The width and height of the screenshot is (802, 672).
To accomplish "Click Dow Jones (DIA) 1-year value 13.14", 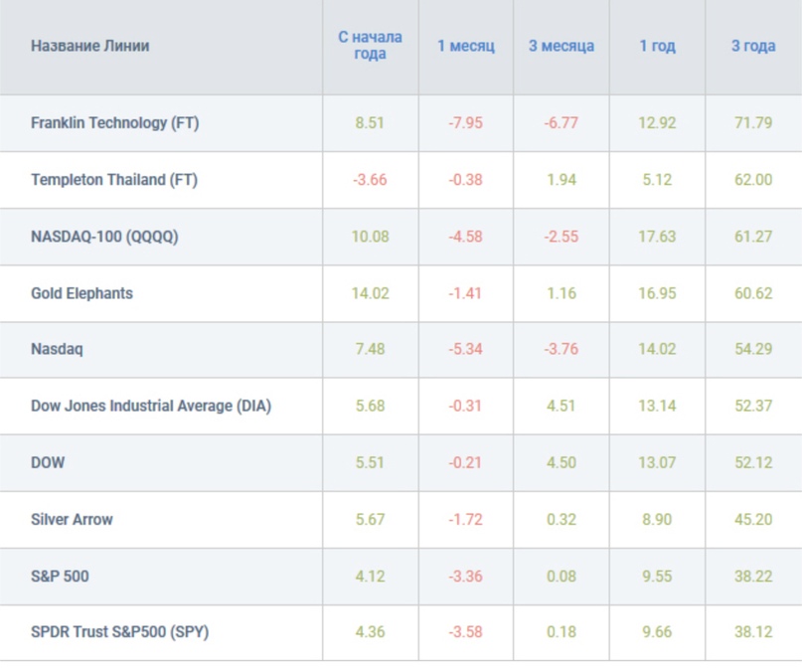I will 657,406.
